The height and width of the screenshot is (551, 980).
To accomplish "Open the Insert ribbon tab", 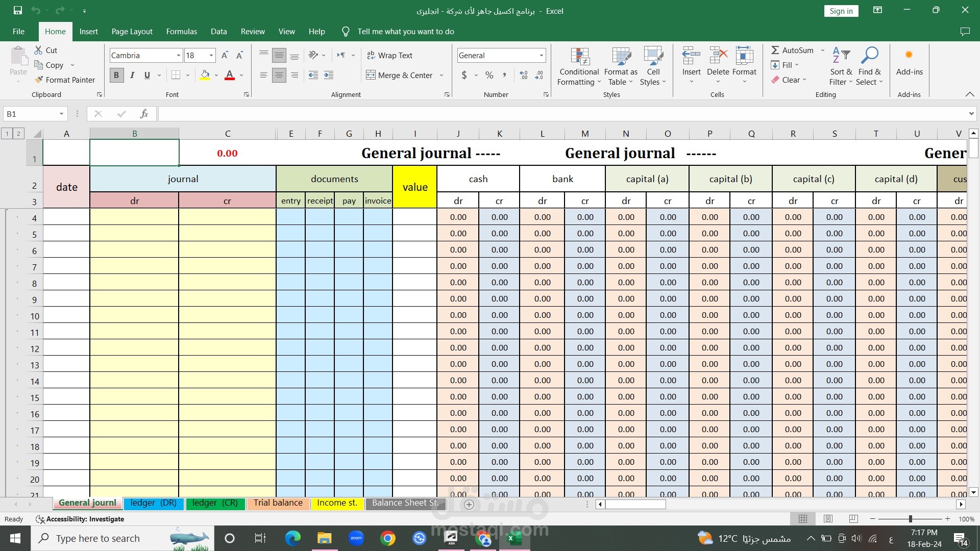I will (x=88, y=32).
